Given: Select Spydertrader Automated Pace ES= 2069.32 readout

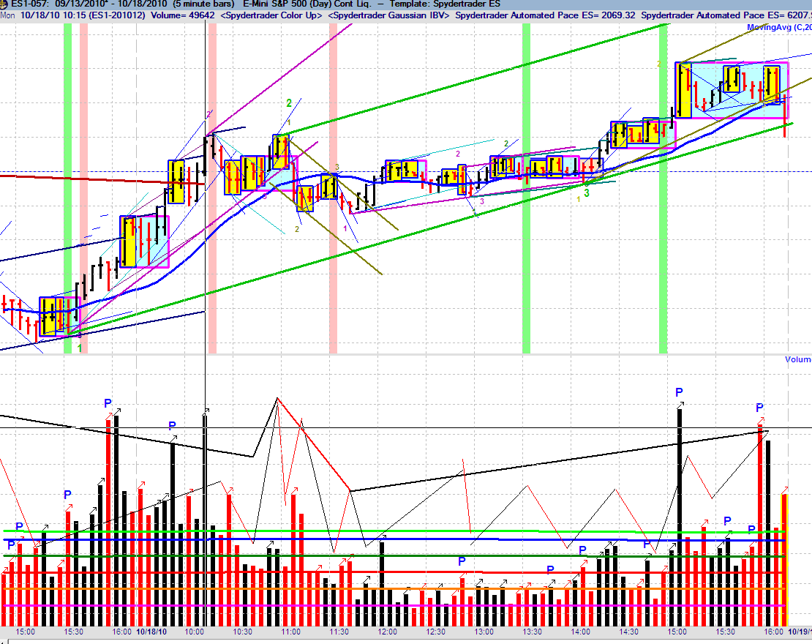Looking at the screenshot, I should pos(545,15).
